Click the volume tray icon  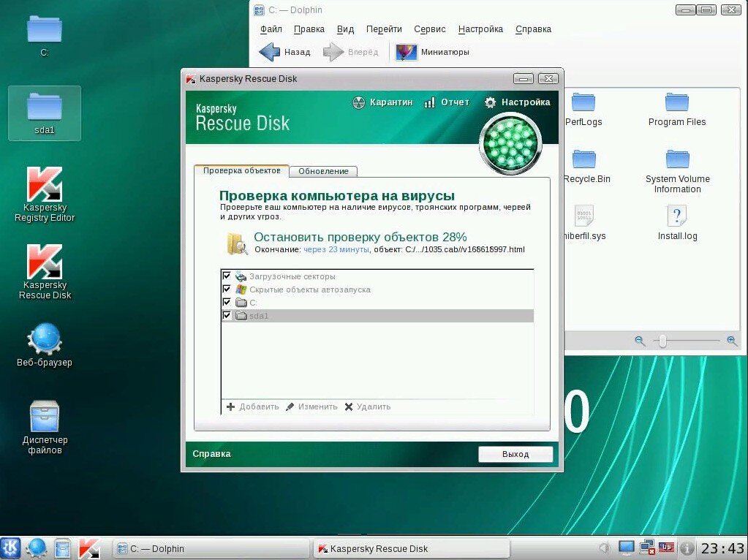604,548
